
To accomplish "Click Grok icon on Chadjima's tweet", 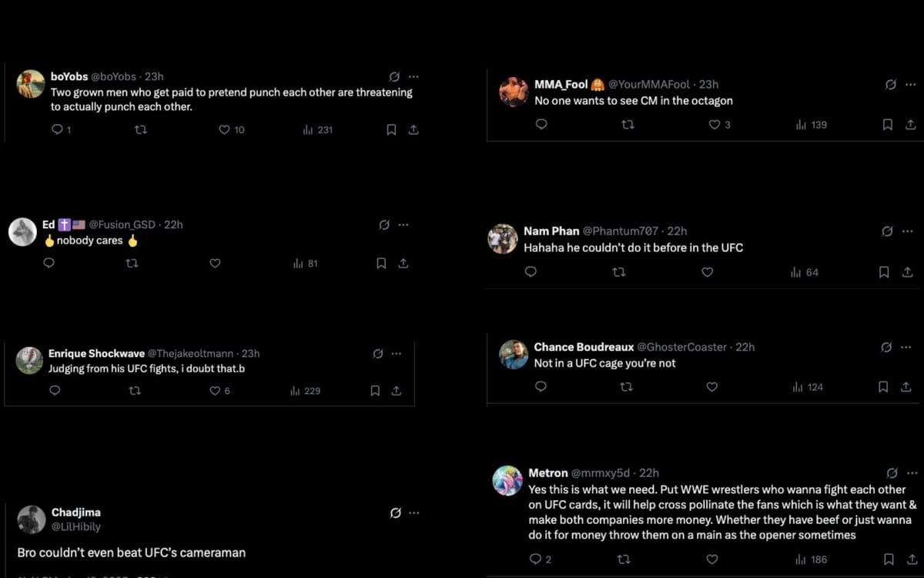I will pos(395,513).
